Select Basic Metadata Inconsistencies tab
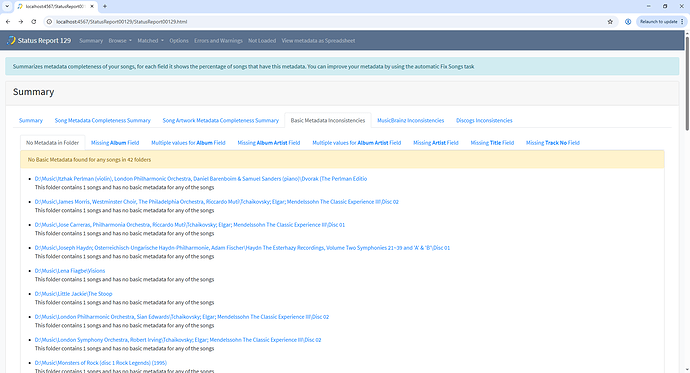The height and width of the screenshot is (373, 690). 328,120
